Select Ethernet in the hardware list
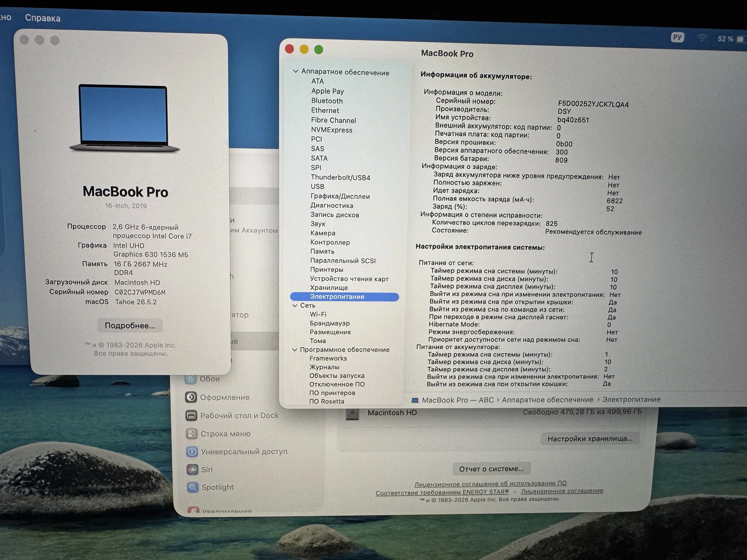The width and height of the screenshot is (747, 560). (325, 110)
